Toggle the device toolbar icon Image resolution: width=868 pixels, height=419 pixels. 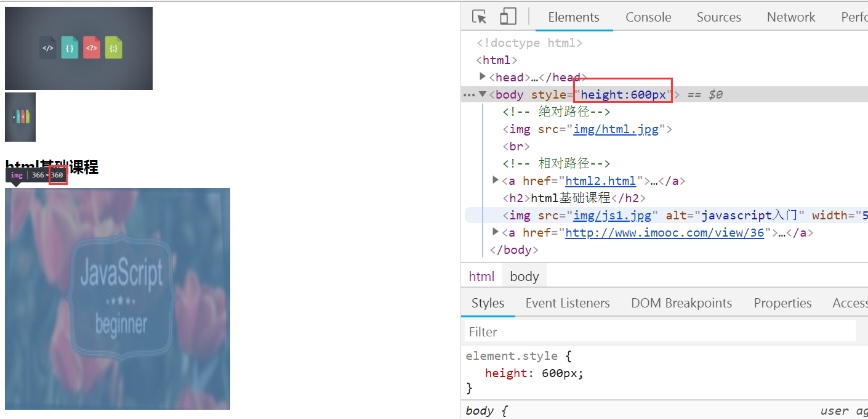tap(508, 17)
